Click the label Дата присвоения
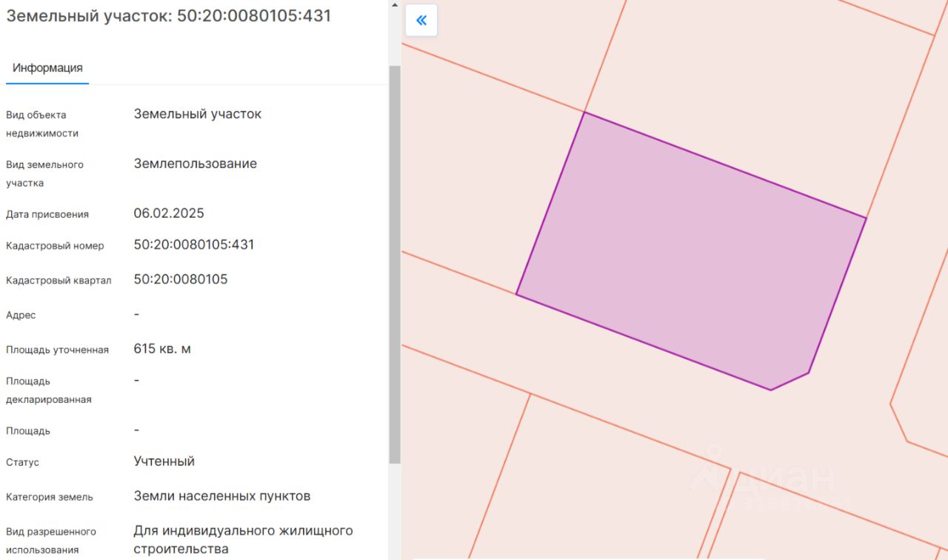This screenshot has height=560, width=948. click(x=47, y=214)
